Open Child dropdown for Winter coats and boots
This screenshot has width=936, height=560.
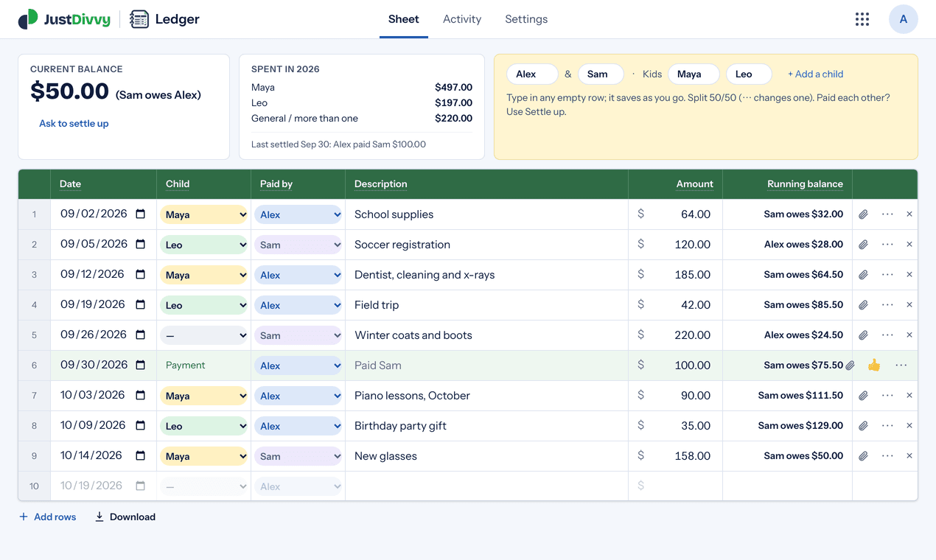pos(204,335)
